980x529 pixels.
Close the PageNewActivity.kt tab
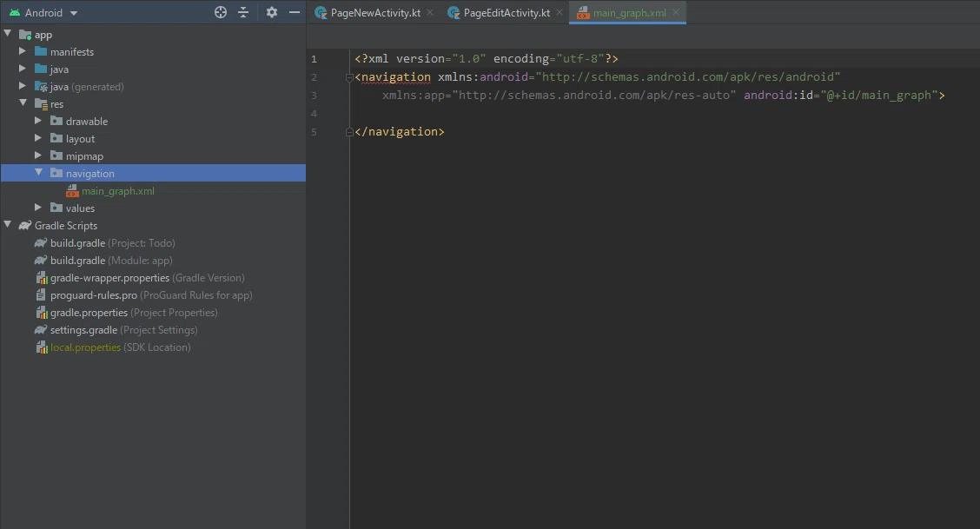[x=430, y=12]
